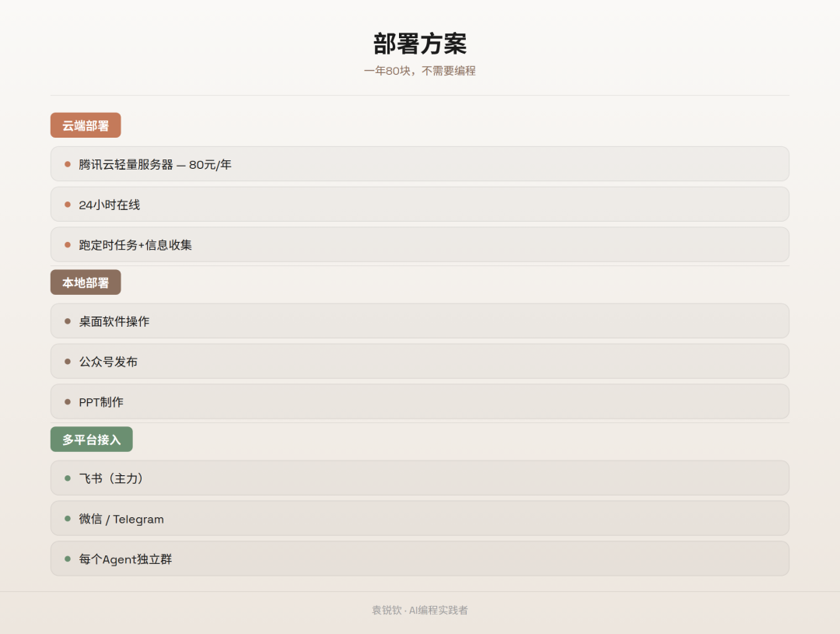Select the 24小时在线 list item
Image resolution: width=840 pixels, height=634 pixels.
point(419,204)
